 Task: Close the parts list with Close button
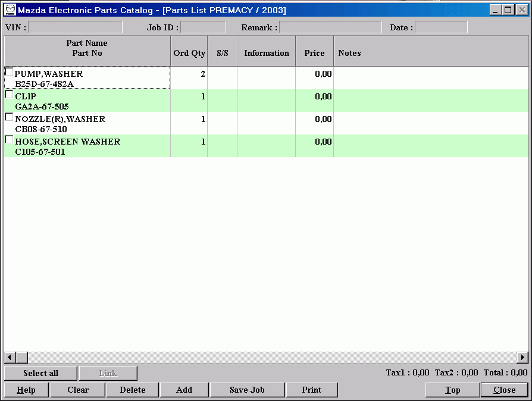point(505,390)
